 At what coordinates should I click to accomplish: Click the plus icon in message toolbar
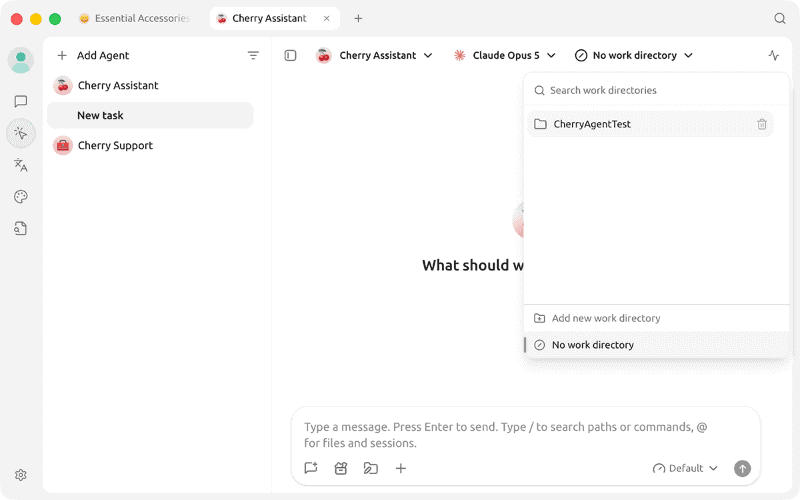point(401,468)
